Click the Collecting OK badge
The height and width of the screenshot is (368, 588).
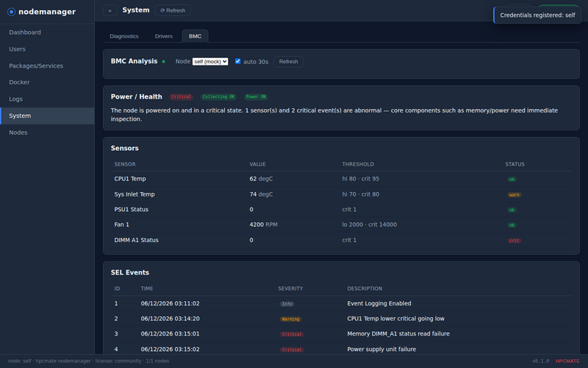[218, 97]
